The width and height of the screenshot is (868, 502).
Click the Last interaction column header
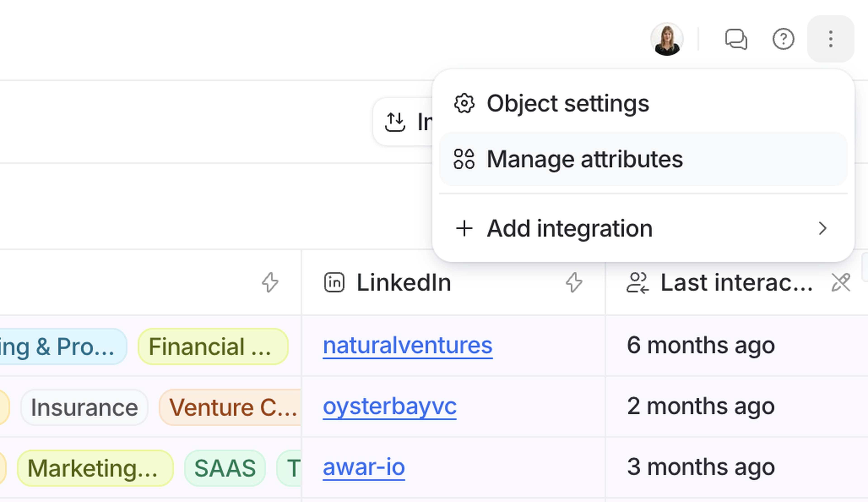(x=736, y=283)
